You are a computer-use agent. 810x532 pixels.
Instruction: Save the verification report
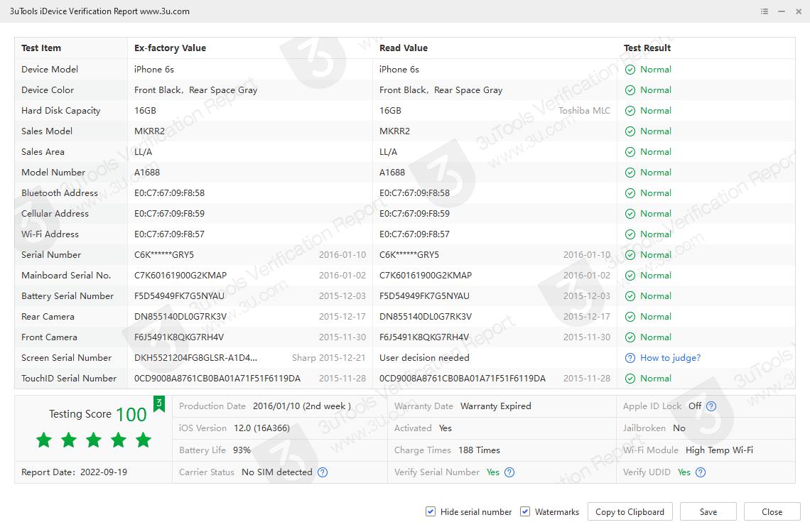coord(708,511)
